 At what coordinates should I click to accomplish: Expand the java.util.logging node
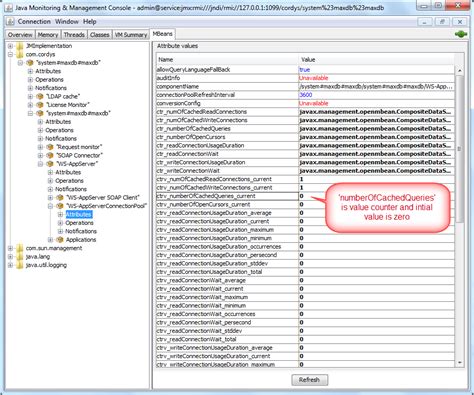10,265
